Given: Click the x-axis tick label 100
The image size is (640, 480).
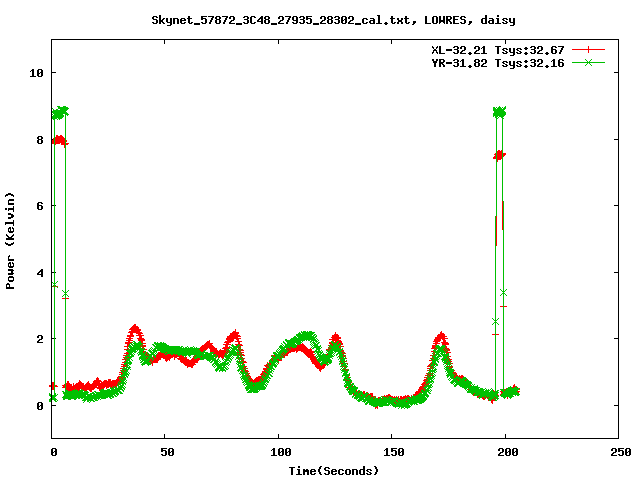Looking at the screenshot, I should (280, 452).
